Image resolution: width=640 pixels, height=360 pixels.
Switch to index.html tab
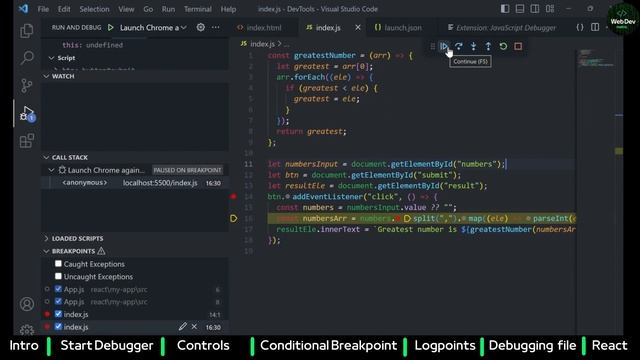click(264, 28)
